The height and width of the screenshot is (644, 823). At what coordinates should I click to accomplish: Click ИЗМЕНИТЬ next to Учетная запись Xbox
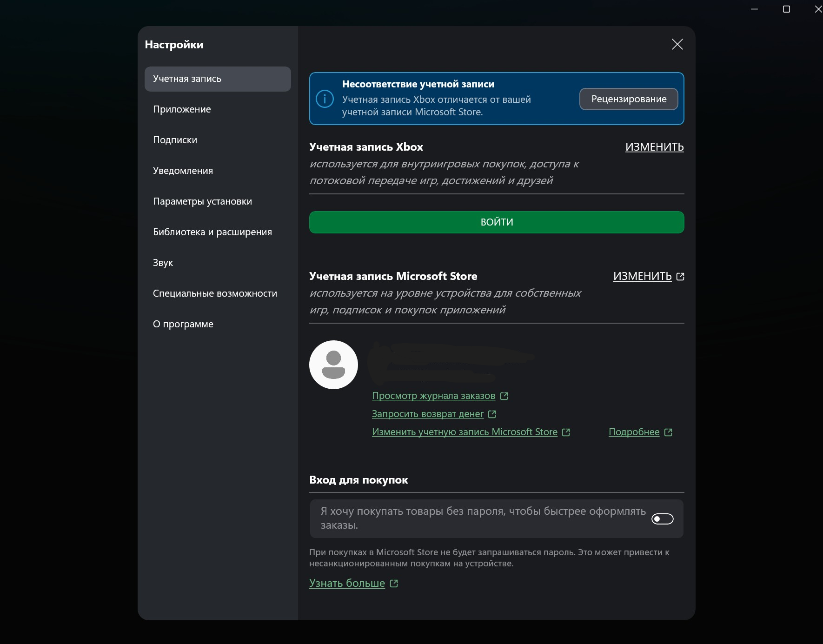[655, 147]
